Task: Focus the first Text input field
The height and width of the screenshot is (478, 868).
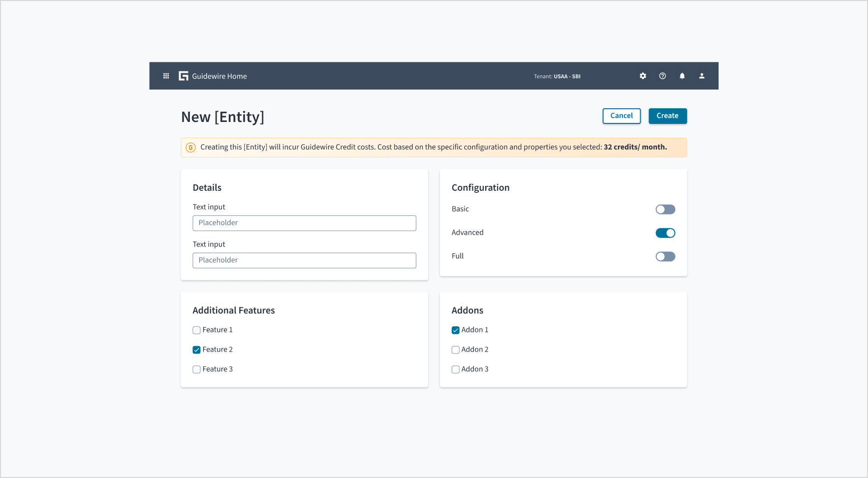Action: tap(304, 223)
